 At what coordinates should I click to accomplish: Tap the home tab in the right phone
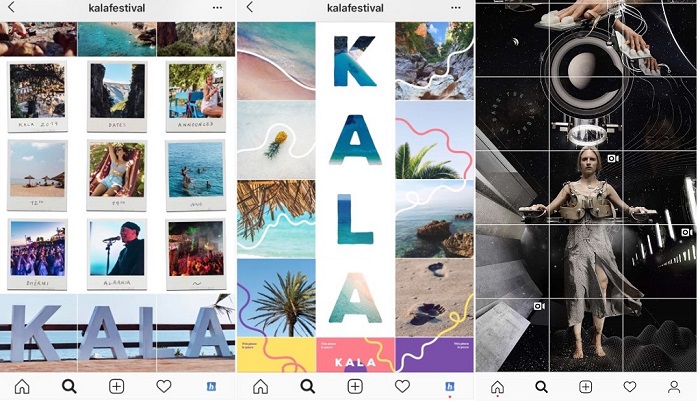coord(497,387)
